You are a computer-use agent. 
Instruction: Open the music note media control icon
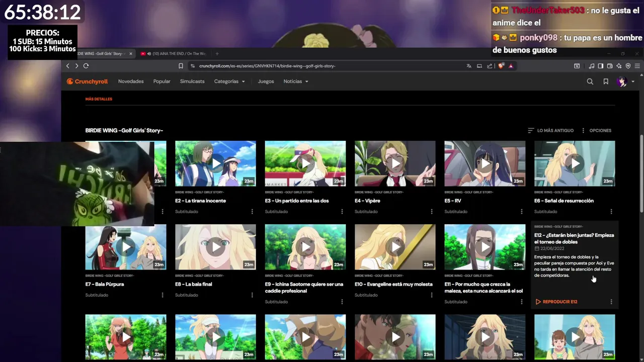point(592,66)
